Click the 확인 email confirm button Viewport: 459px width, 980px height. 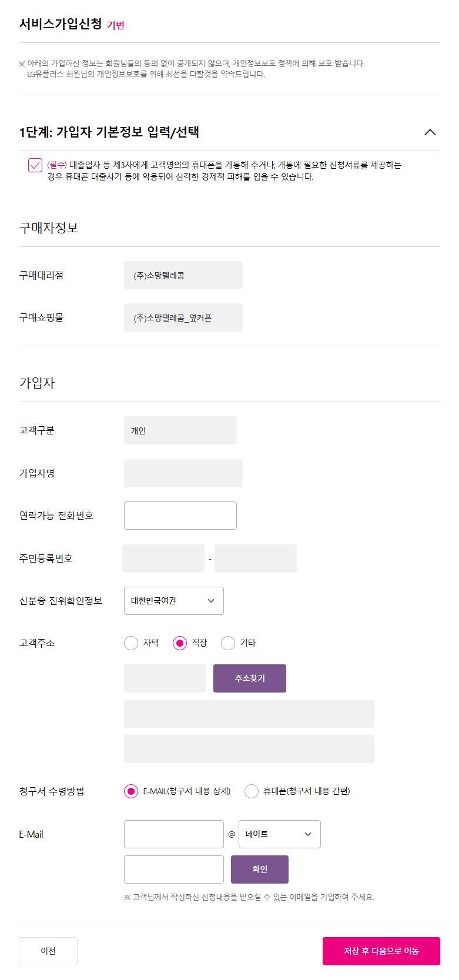pyautogui.click(x=260, y=869)
